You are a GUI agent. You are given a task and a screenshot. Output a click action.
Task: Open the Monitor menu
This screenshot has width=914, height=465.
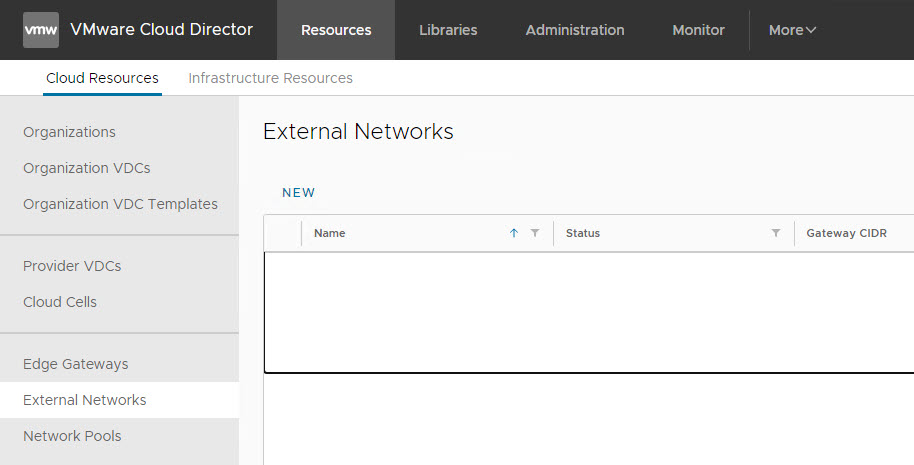tap(698, 30)
